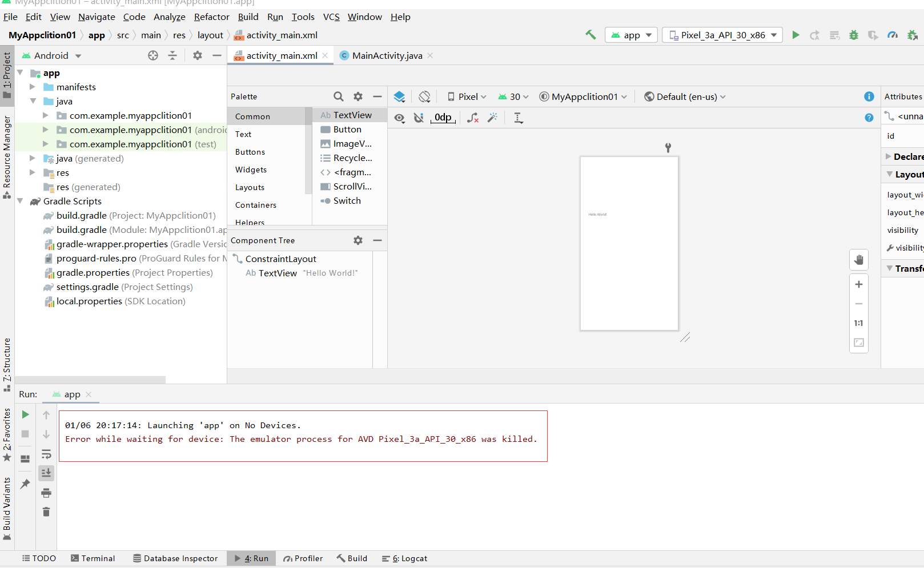This screenshot has width=924, height=568.
Task: Open the Terminal tool window
Action: point(93,558)
